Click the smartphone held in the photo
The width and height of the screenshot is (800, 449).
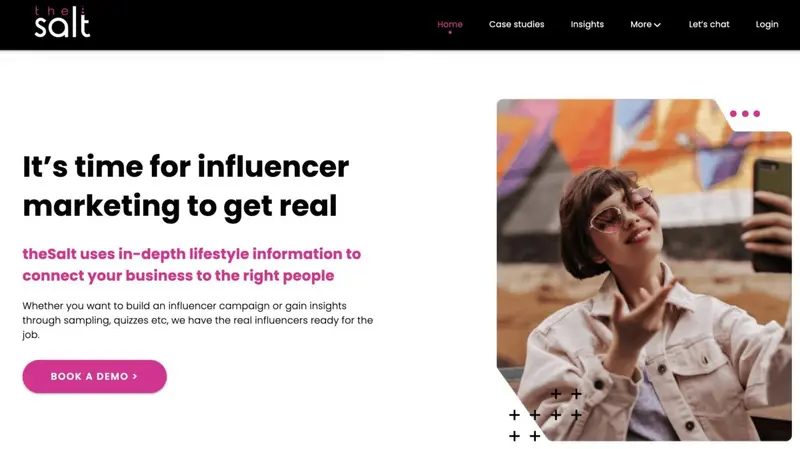coord(771,213)
